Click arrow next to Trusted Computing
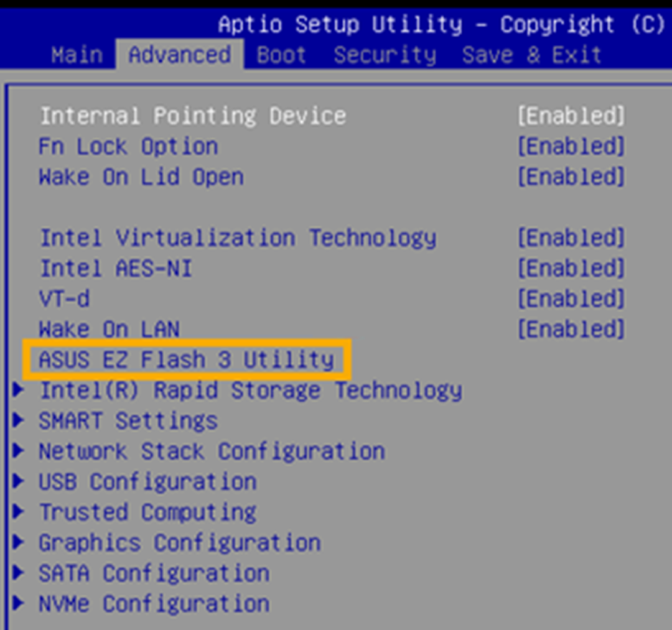Viewport: 672px width, 630px height. (x=19, y=512)
